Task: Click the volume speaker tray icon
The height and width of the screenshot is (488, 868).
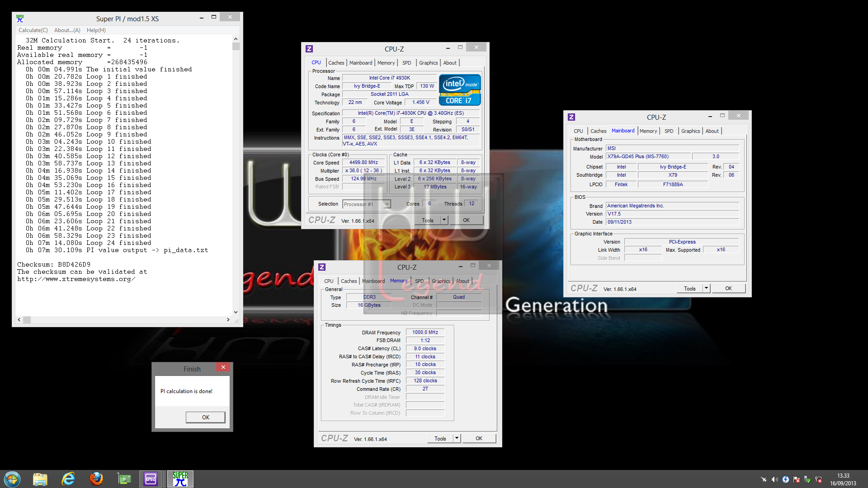Action: click(x=775, y=479)
